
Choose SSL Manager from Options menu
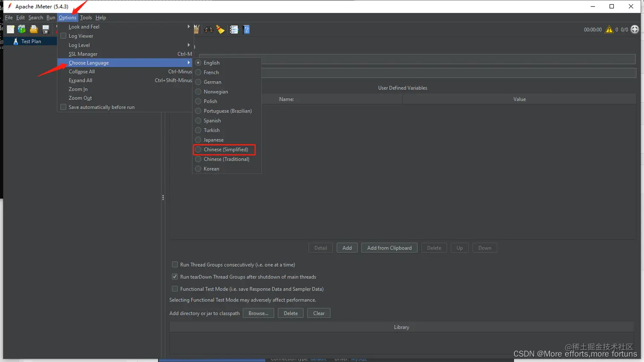pyautogui.click(x=125, y=54)
